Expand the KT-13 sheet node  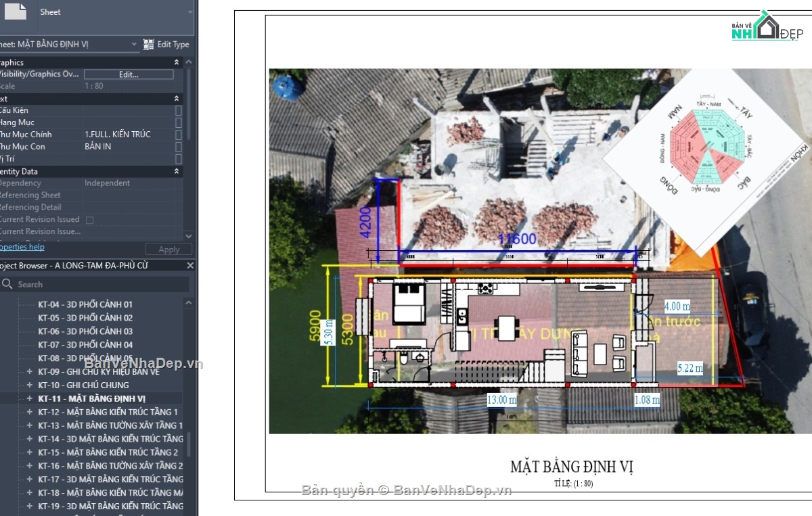click(x=29, y=426)
